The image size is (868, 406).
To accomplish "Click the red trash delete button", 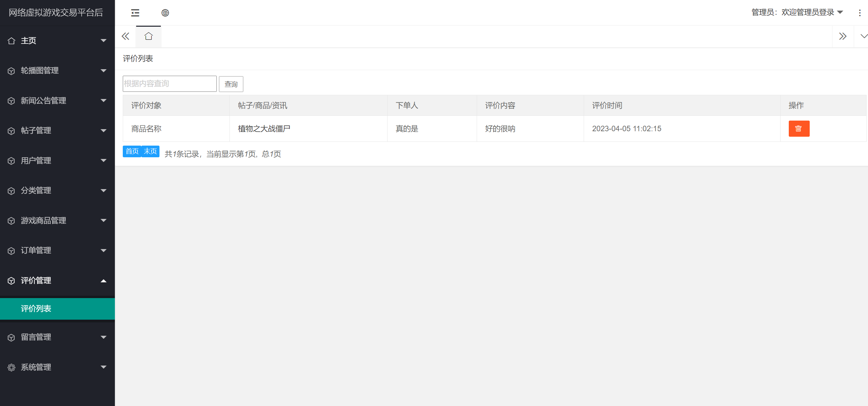I will click(x=799, y=128).
